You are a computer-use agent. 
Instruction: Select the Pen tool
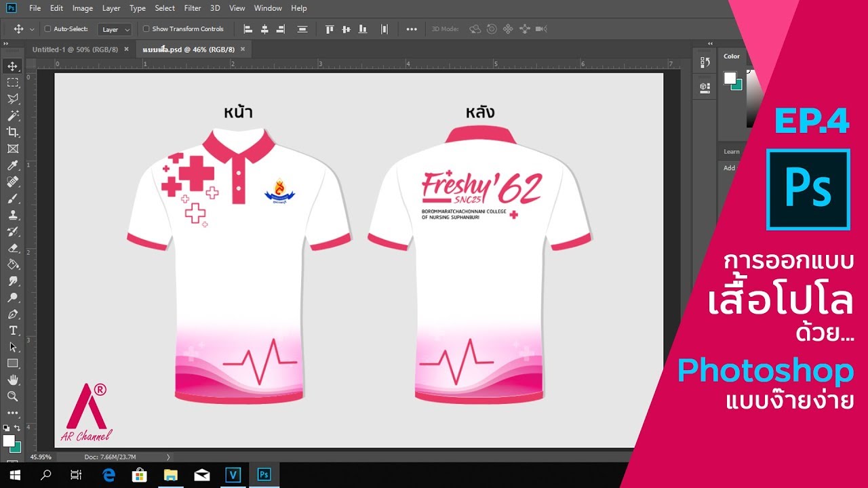13,314
